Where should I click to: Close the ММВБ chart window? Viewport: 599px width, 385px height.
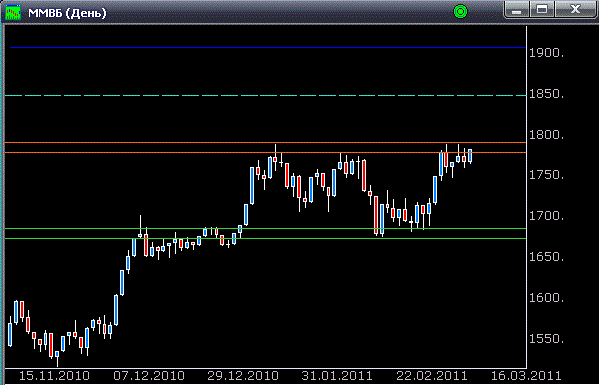(575, 10)
